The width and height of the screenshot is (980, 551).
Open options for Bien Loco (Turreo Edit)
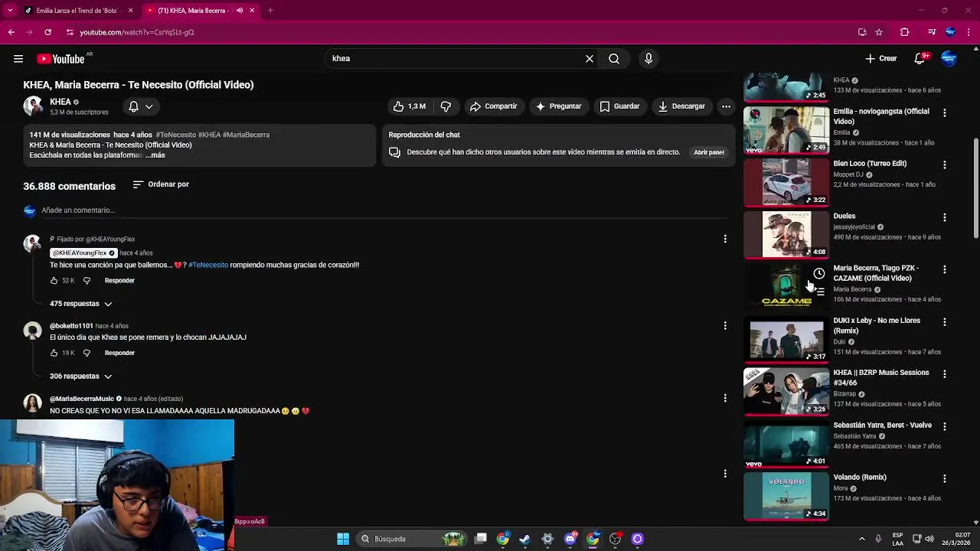tap(945, 165)
